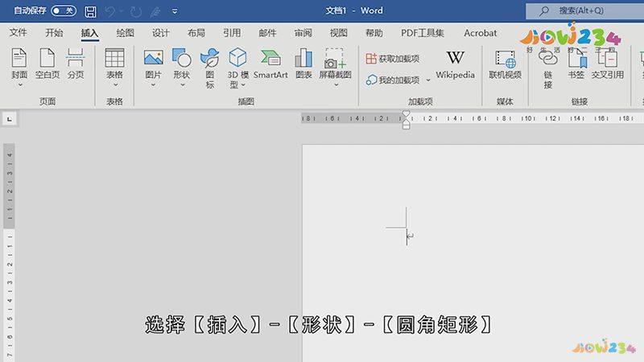Click the search box (Alt+Q)
This screenshot has width=644, height=362.
585,11
